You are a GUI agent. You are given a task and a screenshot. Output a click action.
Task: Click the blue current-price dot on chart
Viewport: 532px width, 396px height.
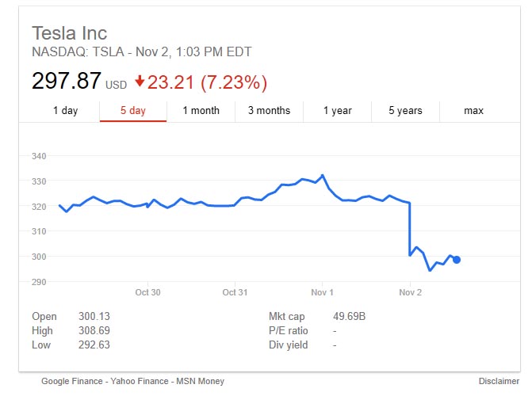457,260
